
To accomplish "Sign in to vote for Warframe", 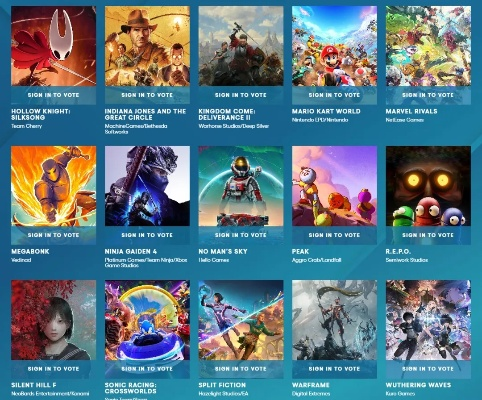I will 334,369.
